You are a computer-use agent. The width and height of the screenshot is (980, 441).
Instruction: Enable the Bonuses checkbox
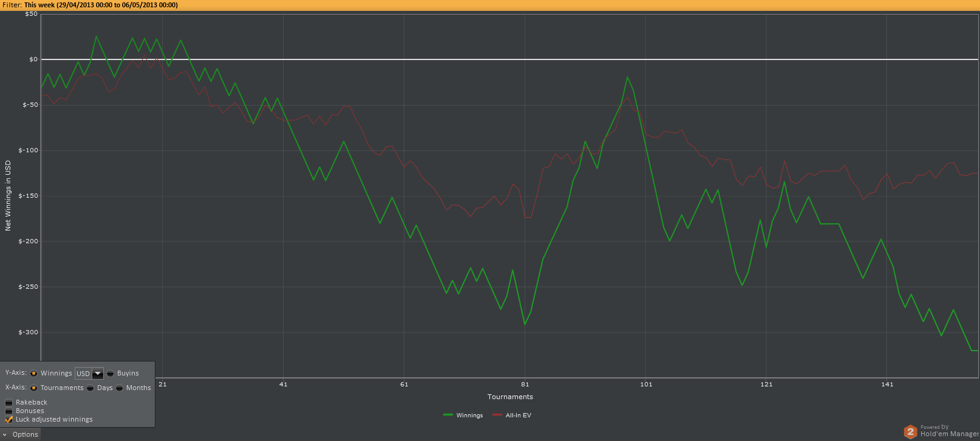(9, 411)
